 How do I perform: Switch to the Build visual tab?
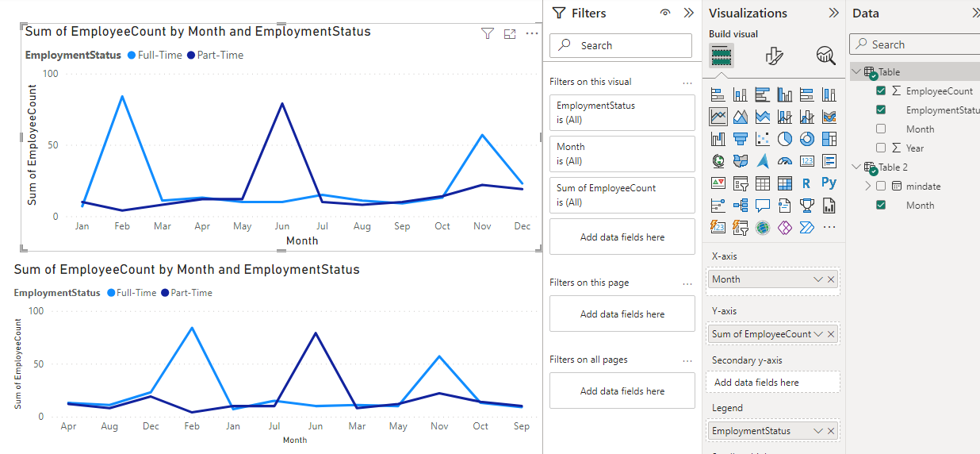[x=722, y=55]
